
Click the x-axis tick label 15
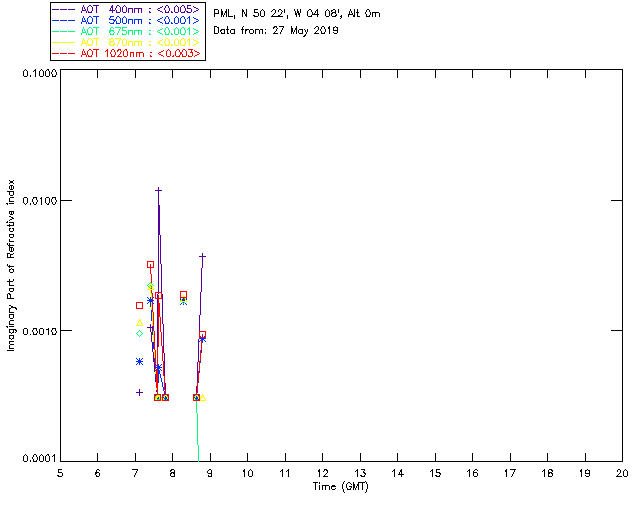click(x=435, y=473)
